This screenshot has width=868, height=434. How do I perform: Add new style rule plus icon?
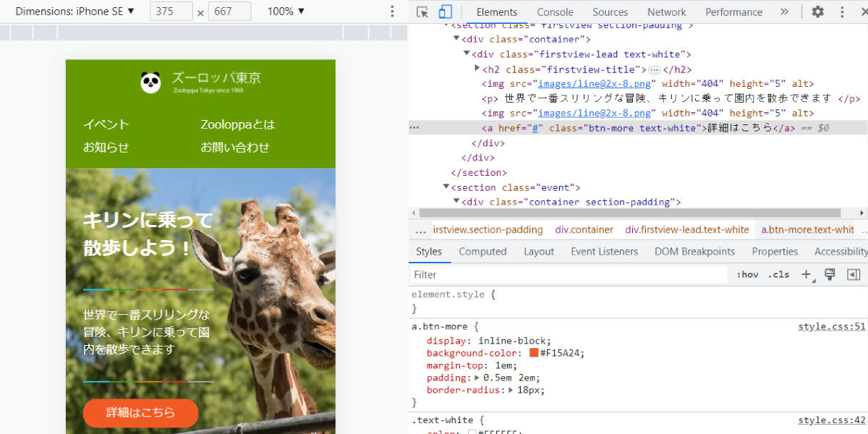pos(807,275)
